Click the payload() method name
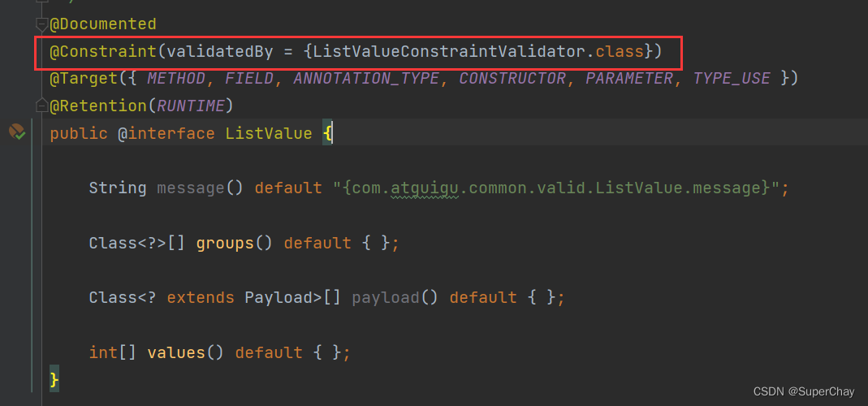The width and height of the screenshot is (868, 406). pos(386,298)
